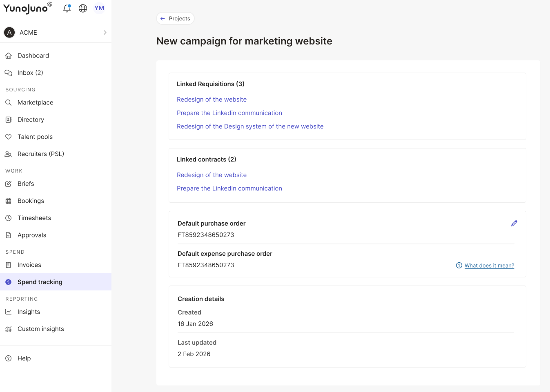Open the language globe icon
550x392 pixels.
tap(83, 8)
